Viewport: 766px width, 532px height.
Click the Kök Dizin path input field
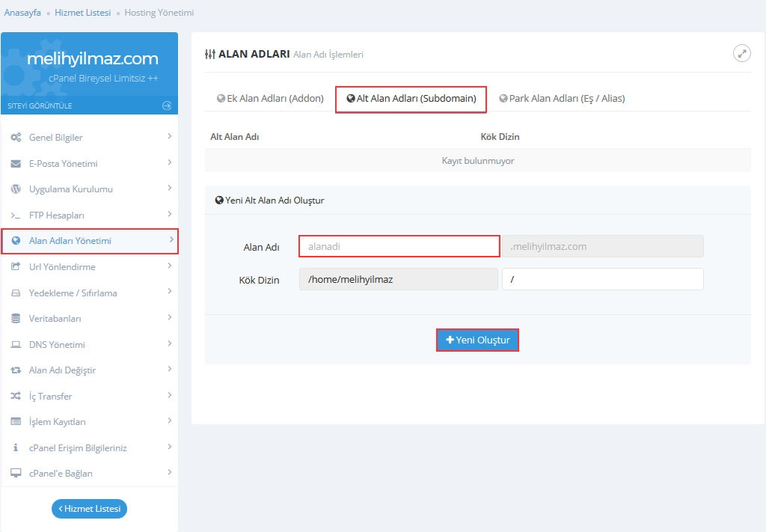pyautogui.click(x=602, y=279)
